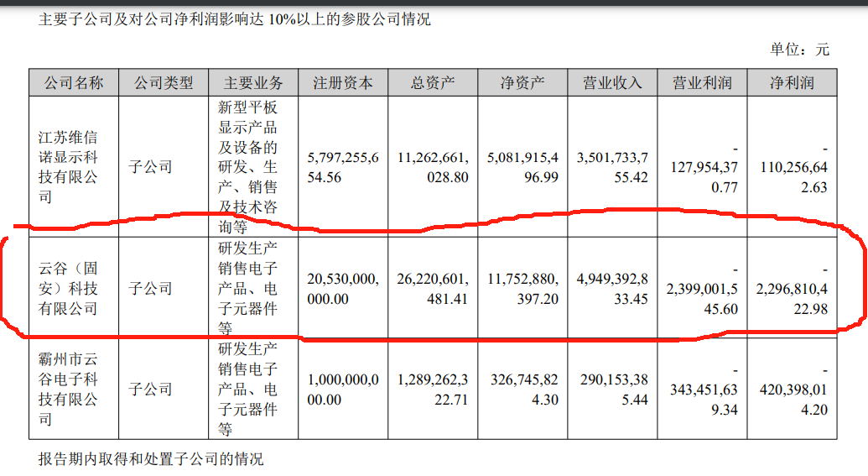Click net profit -110,256,642.63
This screenshot has height=476, width=868.
click(794, 167)
